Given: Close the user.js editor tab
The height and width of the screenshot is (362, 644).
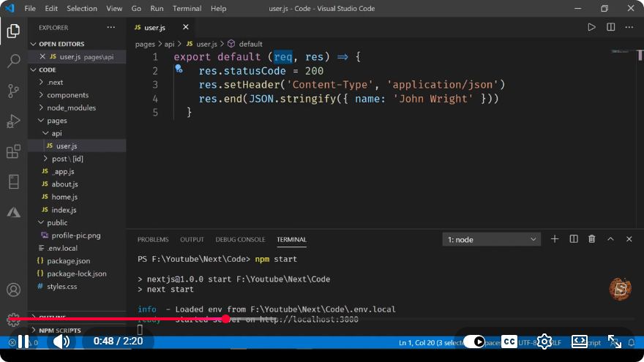Looking at the screenshot, I should point(186,27).
